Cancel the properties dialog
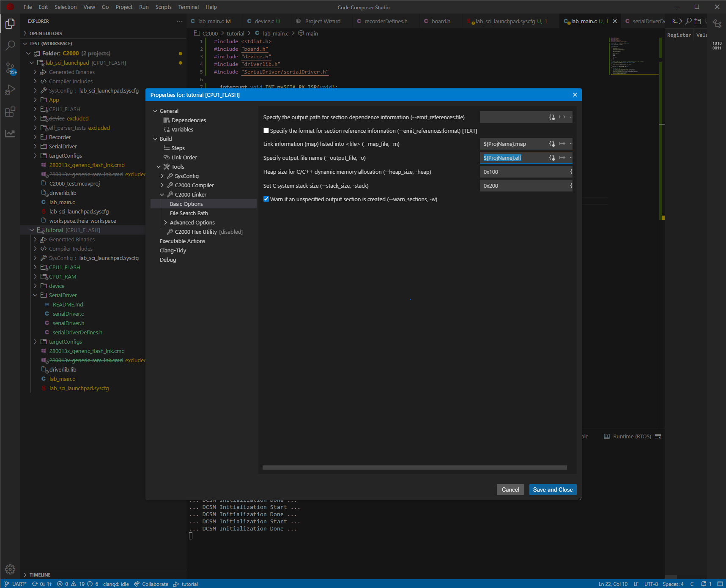The image size is (726, 588). click(510, 490)
